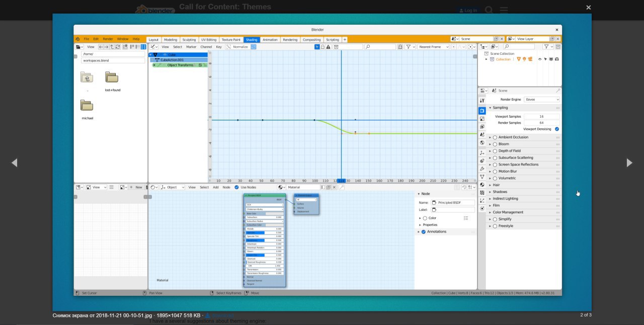Click the pin icon next to Scene in properties header
Screen dimensions: 644x325
[x=557, y=91]
